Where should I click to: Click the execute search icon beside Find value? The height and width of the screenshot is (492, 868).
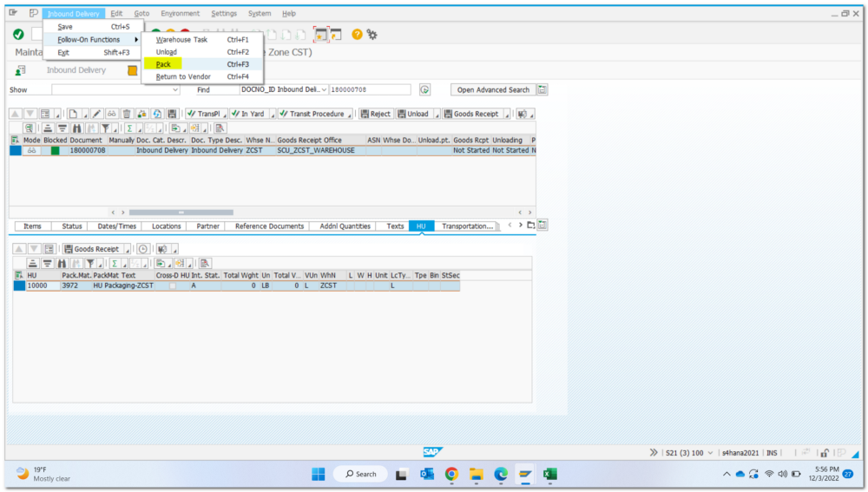pyautogui.click(x=424, y=89)
